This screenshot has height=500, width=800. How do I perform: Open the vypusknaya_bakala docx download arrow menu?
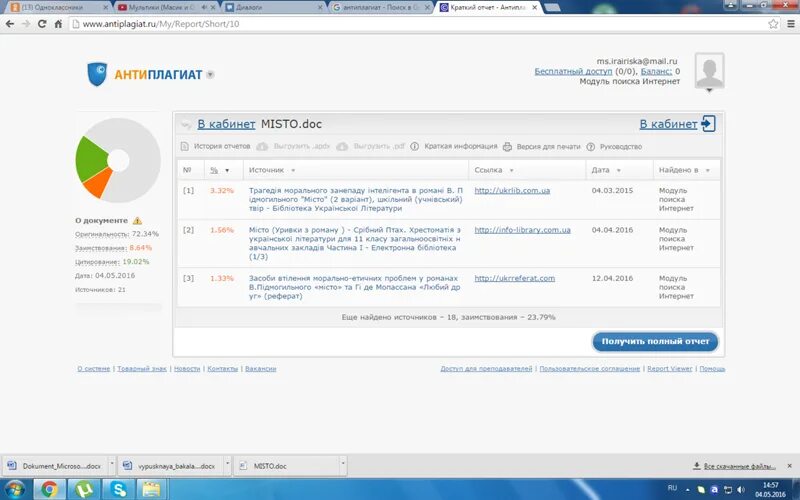[x=228, y=464]
